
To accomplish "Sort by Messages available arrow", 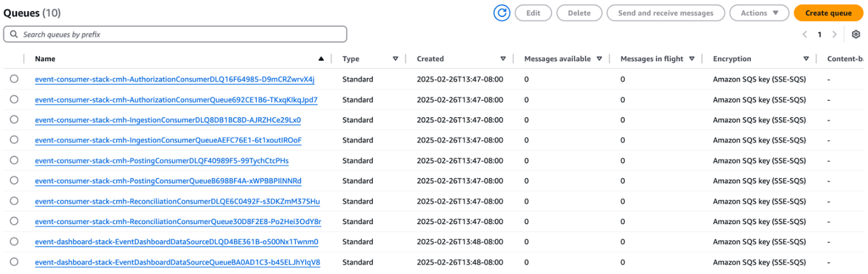I will (599, 59).
